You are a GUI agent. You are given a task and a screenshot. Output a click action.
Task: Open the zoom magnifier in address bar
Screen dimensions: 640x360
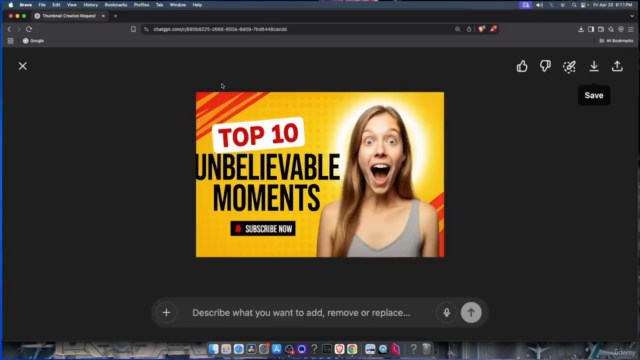pos(458,29)
